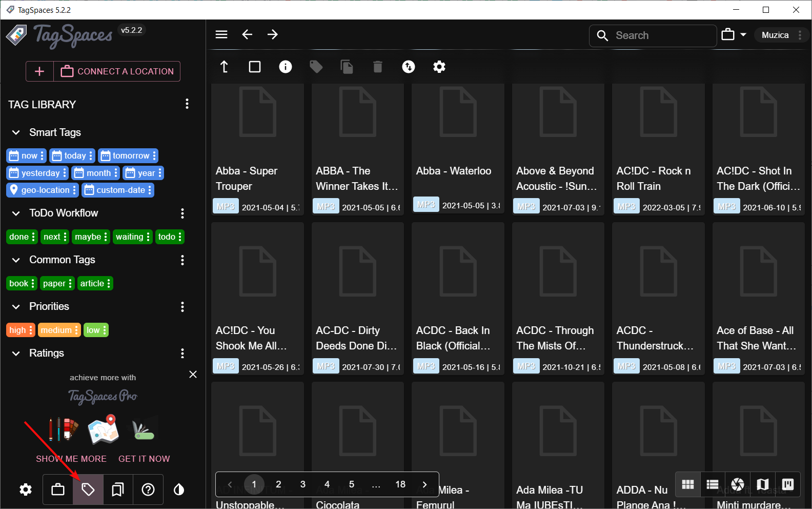Screen dimensions: 812x509
Task: Switch to map perspective icon
Action: pos(763,484)
